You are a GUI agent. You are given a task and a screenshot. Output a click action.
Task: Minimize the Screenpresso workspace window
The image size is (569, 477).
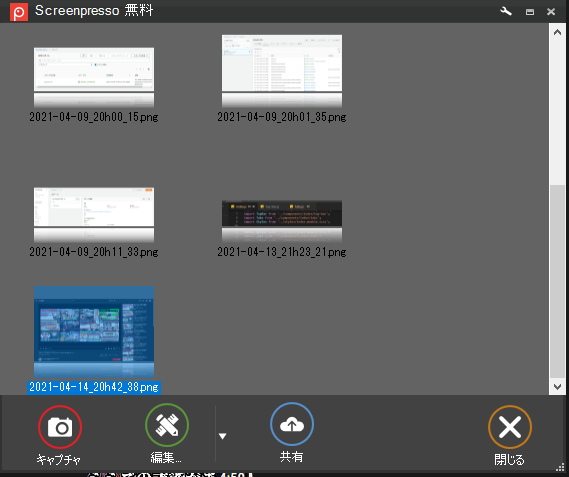[530, 12]
